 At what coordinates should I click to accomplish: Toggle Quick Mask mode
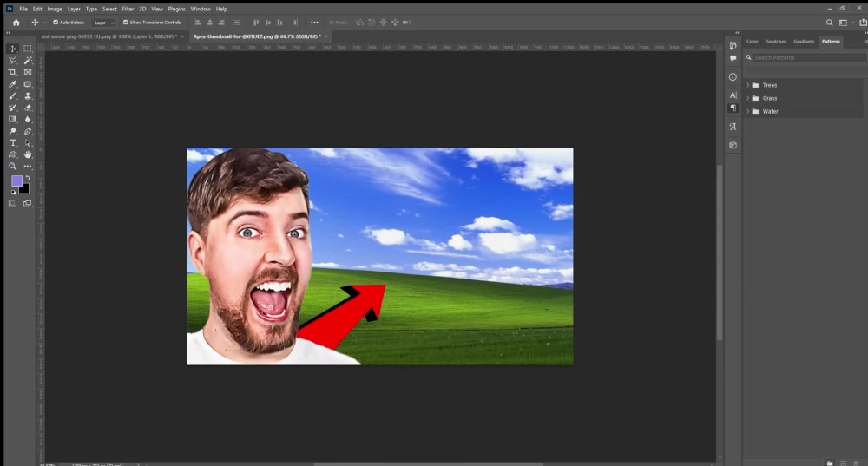(13, 203)
